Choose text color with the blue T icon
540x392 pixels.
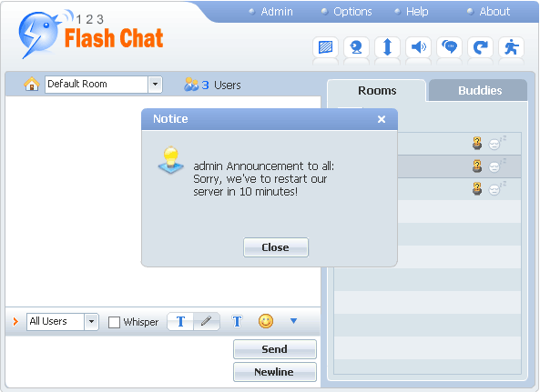(x=237, y=321)
